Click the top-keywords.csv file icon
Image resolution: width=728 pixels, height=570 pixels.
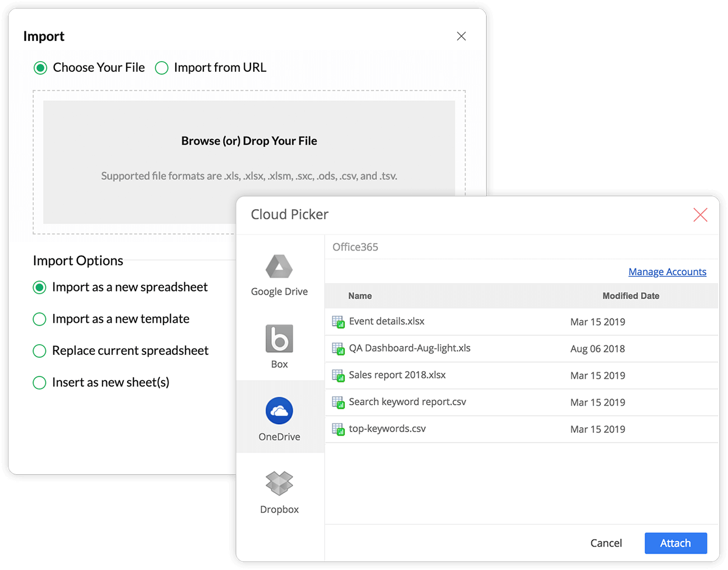(338, 429)
